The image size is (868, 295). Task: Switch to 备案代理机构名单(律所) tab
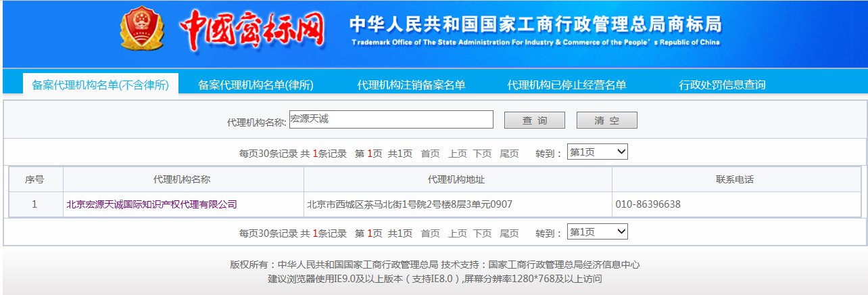click(x=256, y=85)
